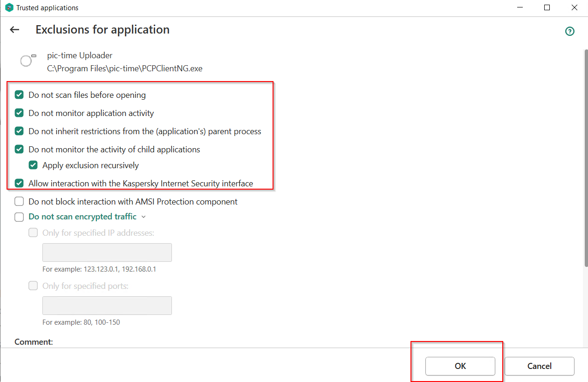The image size is (588, 382).
Task: Uncheck Do not scan files before opening
Action: point(19,95)
